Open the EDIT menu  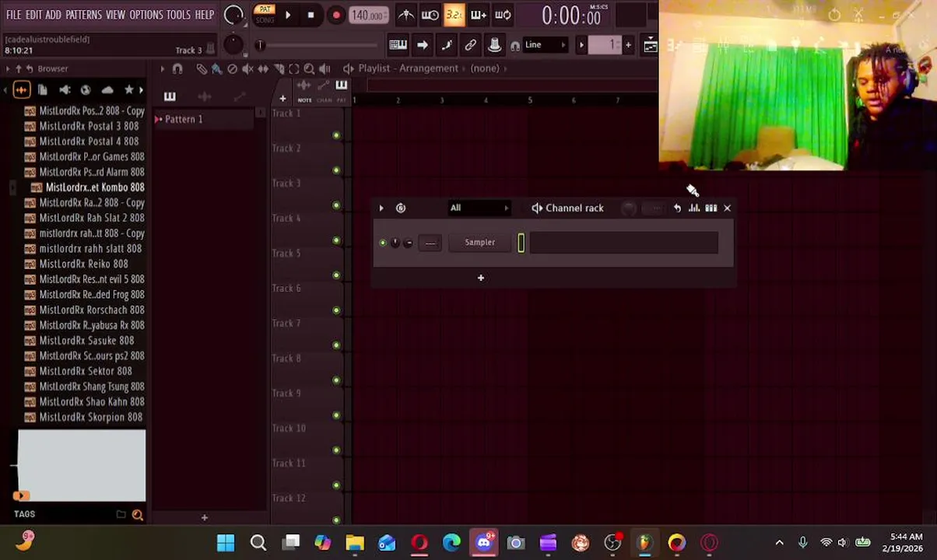[x=33, y=15]
